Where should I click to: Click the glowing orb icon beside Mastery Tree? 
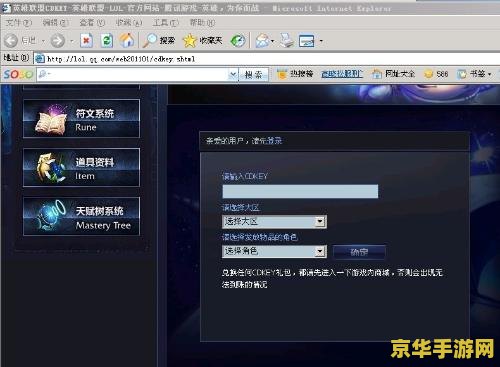point(51,216)
